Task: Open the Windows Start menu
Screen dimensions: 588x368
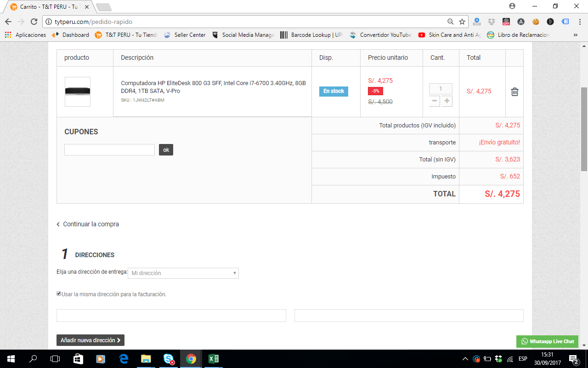Action: coord(11,359)
